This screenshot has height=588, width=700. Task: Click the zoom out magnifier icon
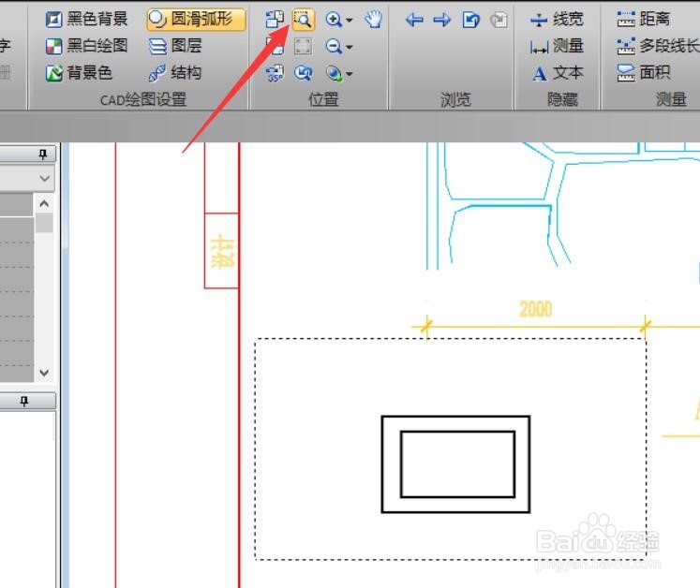point(334,46)
